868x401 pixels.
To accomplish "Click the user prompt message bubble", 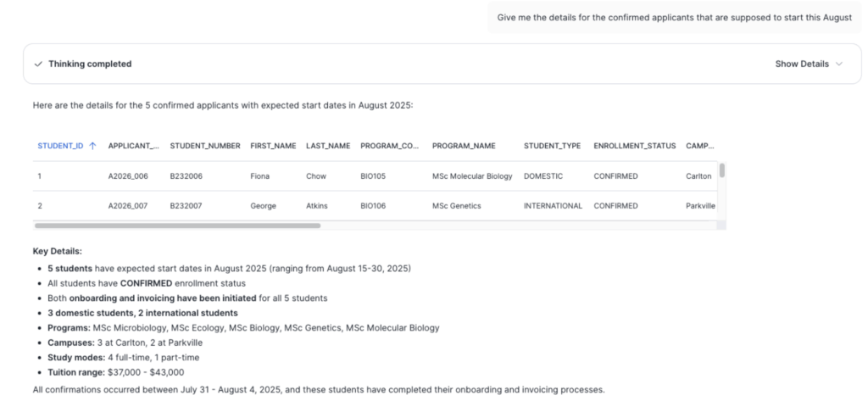I will coord(674,17).
